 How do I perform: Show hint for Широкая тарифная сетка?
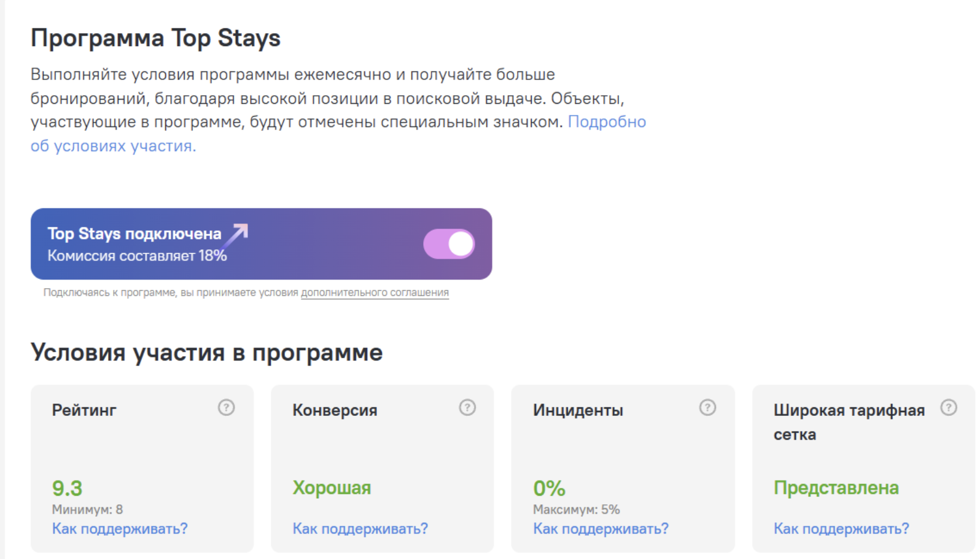[x=949, y=407]
